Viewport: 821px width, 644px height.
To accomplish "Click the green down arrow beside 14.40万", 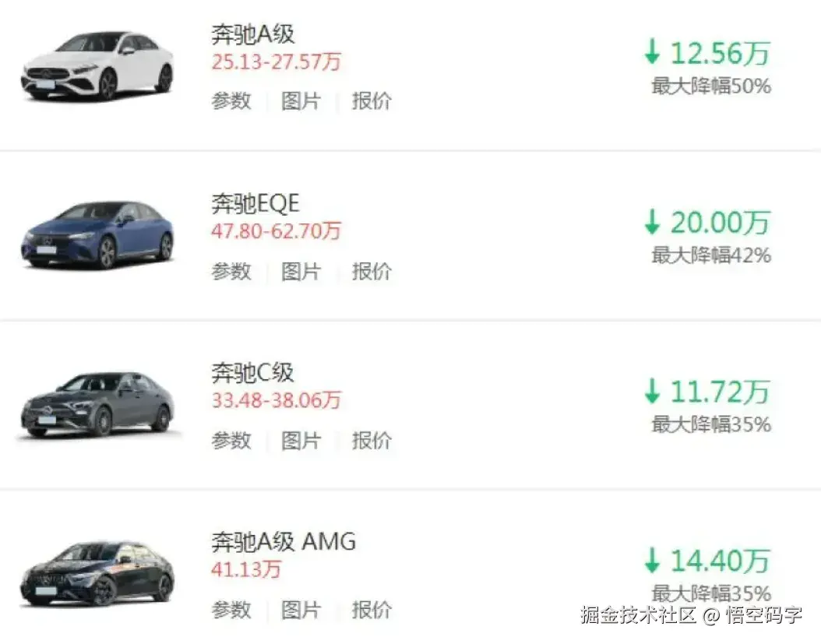I will (651, 561).
